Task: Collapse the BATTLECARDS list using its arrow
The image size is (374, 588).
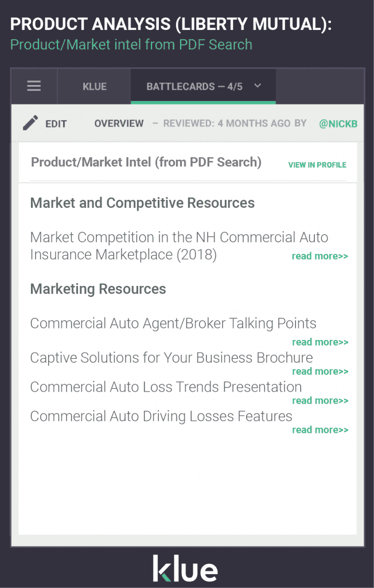Action: coord(258,86)
